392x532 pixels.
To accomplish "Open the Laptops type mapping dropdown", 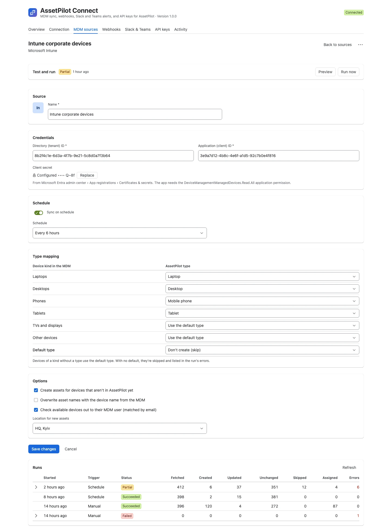I will coord(262,276).
